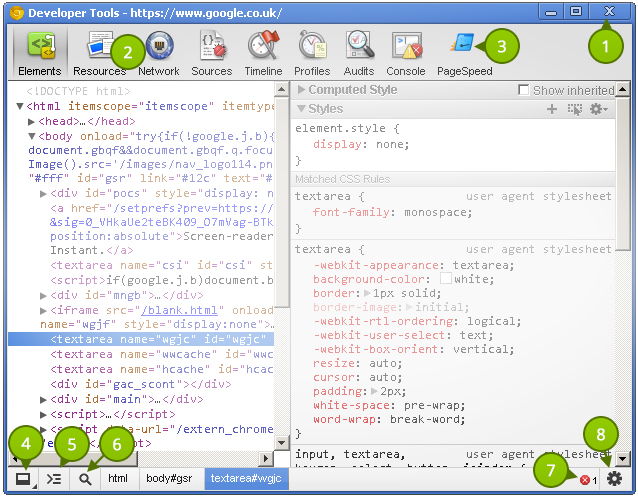Image resolution: width=638 pixels, height=497 pixels.
Task: Expand border shorthand triangle
Action: tap(367, 293)
